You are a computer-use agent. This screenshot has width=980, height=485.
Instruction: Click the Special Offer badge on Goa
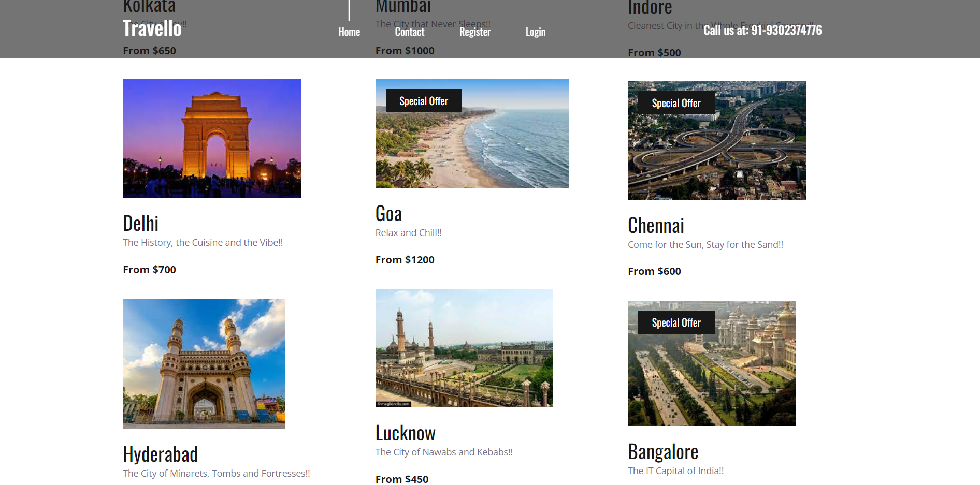(423, 100)
